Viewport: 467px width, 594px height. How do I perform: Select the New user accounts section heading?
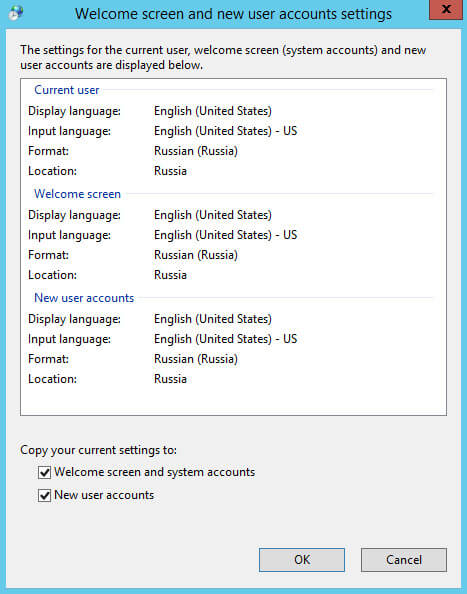click(84, 298)
